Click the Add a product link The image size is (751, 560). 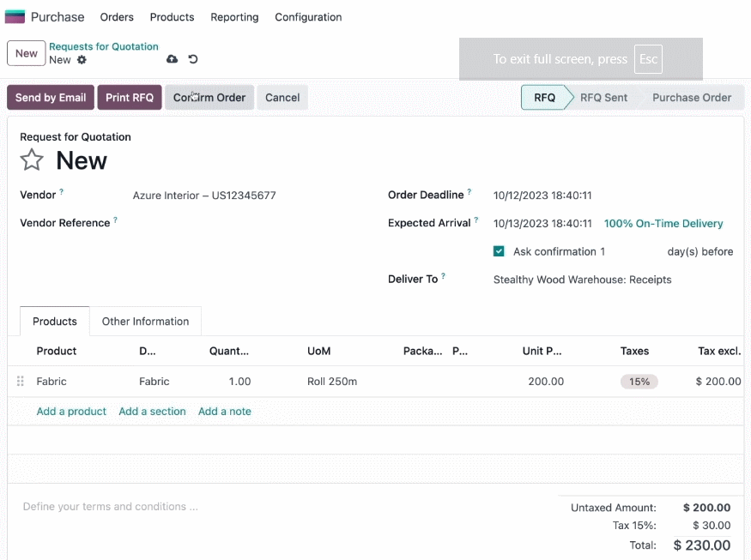point(71,411)
